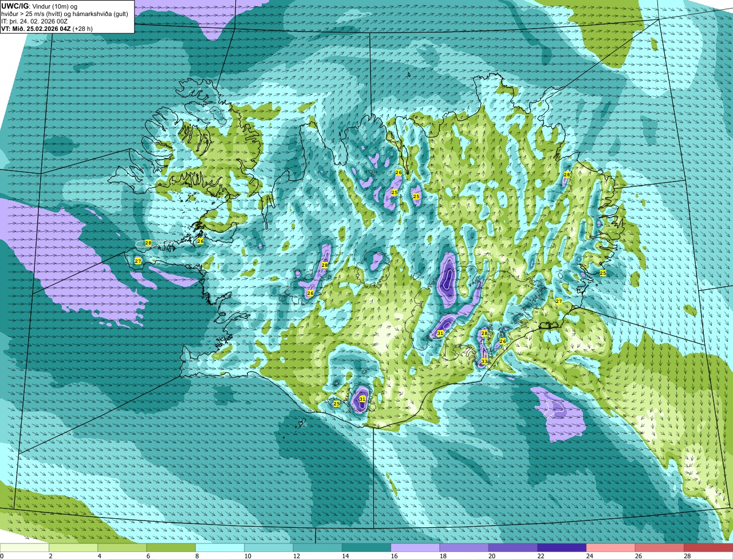This screenshot has height=560, width=733.
Task: Pick the 22–24 m/s dark indigo legend swatch
Action: click(x=561, y=547)
